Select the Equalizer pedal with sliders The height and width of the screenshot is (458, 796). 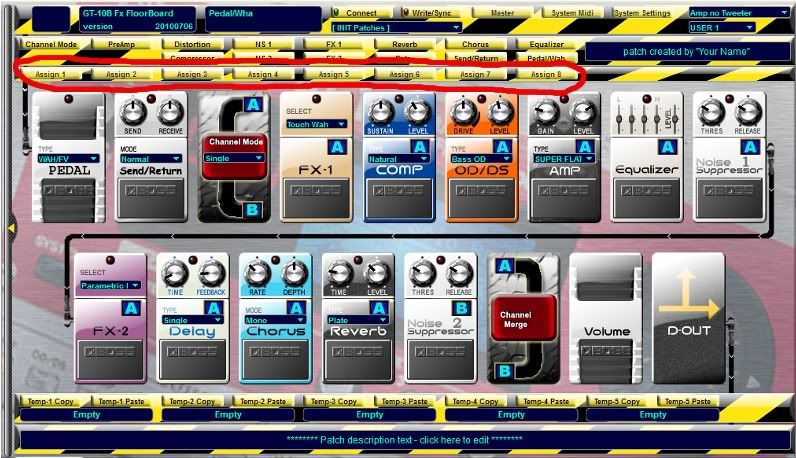[647, 155]
